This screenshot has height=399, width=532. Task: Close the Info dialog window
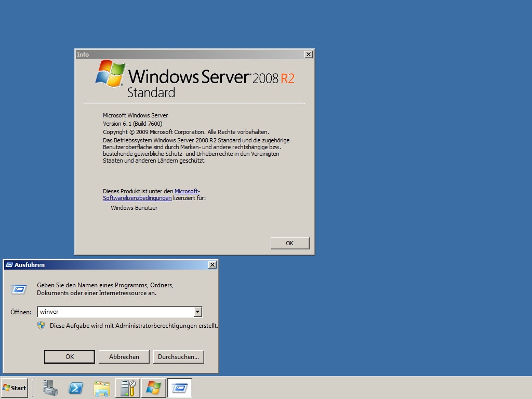(308, 55)
